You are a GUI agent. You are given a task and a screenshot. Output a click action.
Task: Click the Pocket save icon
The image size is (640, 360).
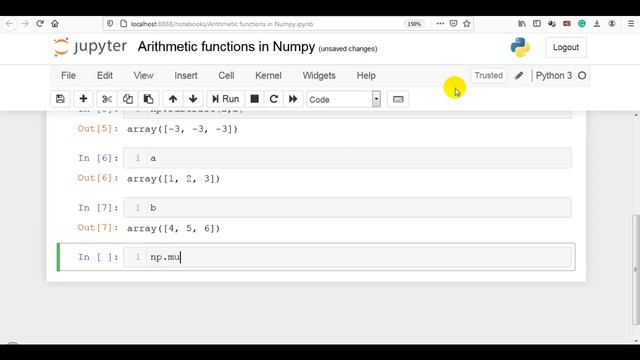453,24
